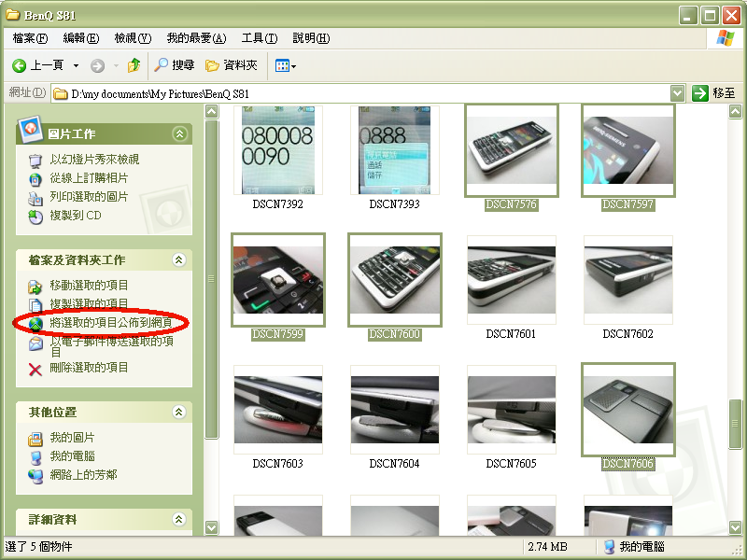Screen dimensions: 747x560
Task: Click status bar My Computer icon
Action: pyautogui.click(x=610, y=547)
